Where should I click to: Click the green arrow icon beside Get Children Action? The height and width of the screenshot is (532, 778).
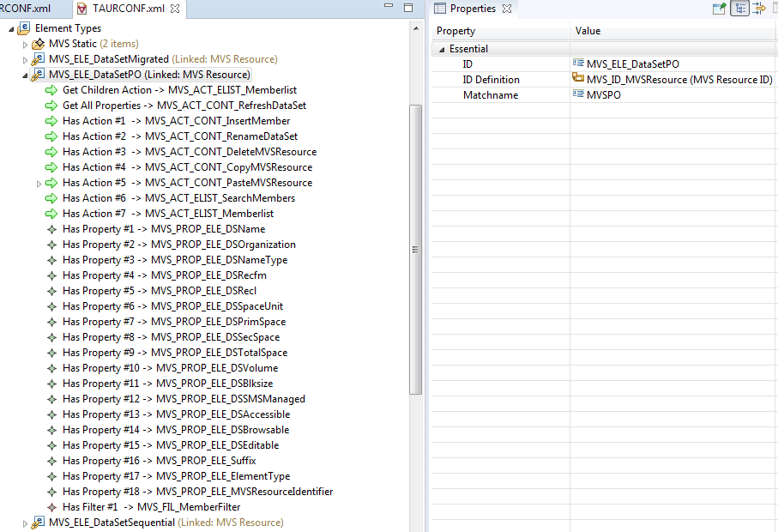point(52,89)
